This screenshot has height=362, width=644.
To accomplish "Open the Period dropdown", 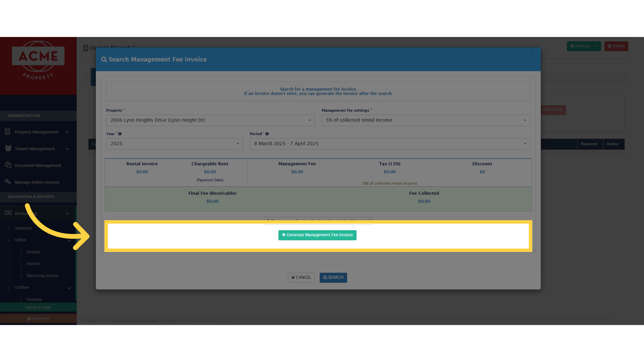I will tap(390, 144).
